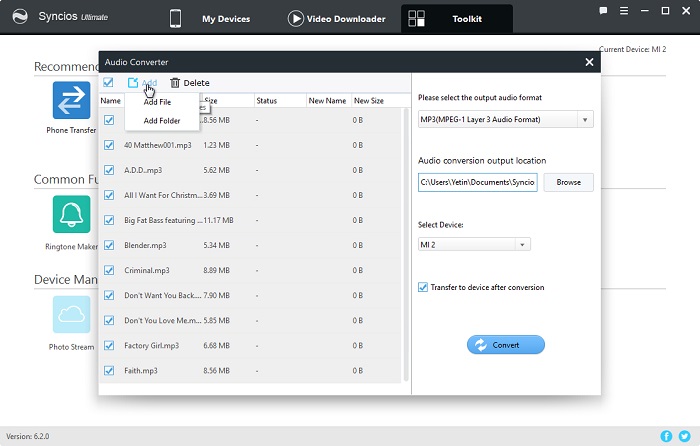Image resolution: width=700 pixels, height=446 pixels.
Task: Select the Criminal.mp3 file name
Action: pyautogui.click(x=147, y=271)
